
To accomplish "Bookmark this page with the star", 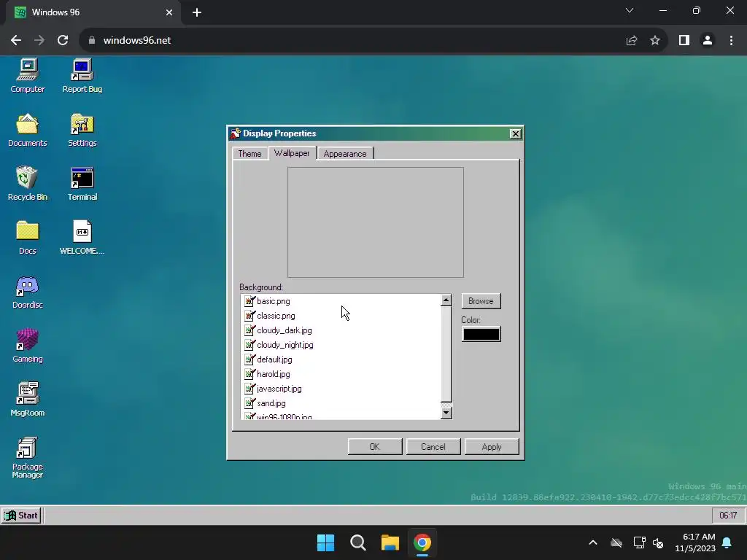I will coord(655,41).
